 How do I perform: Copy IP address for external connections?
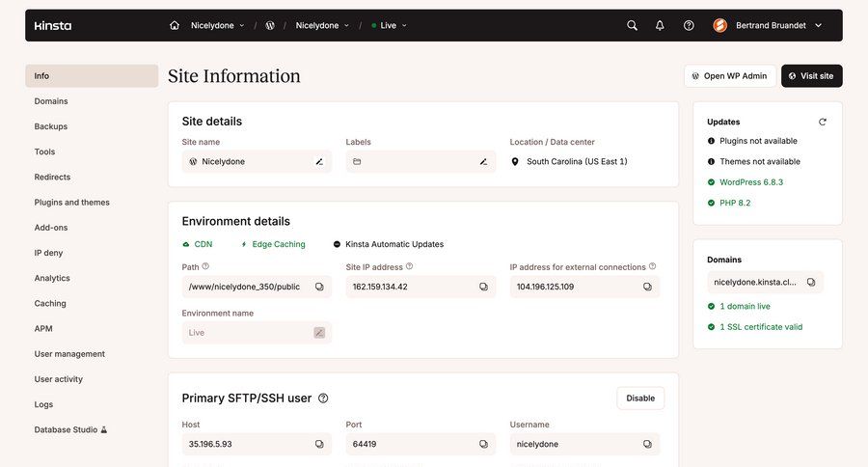pos(647,287)
